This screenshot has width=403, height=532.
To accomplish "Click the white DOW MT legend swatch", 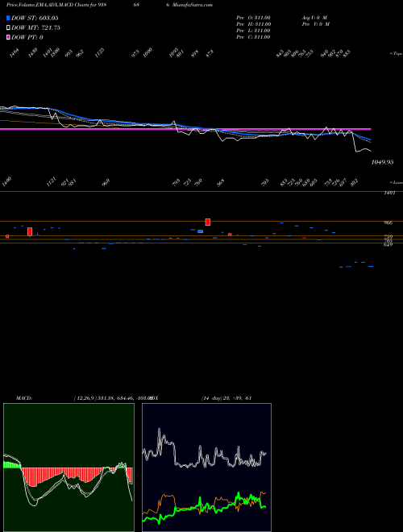I will [8, 28].
